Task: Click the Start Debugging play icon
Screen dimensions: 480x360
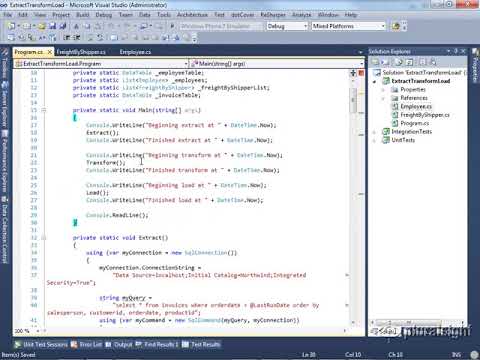Action: 172,26
